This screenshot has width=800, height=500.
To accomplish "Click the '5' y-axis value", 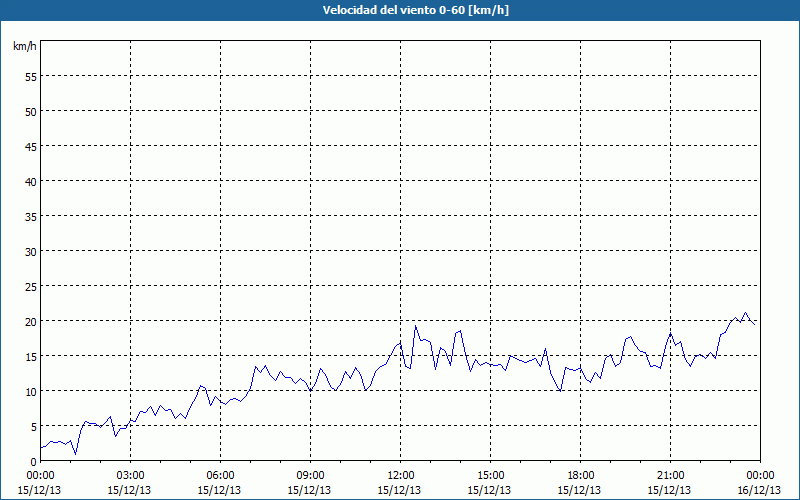I will click(x=34, y=427).
